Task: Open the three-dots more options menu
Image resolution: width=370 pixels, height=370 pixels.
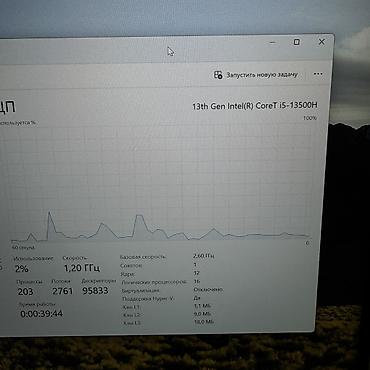Action: click(x=318, y=74)
